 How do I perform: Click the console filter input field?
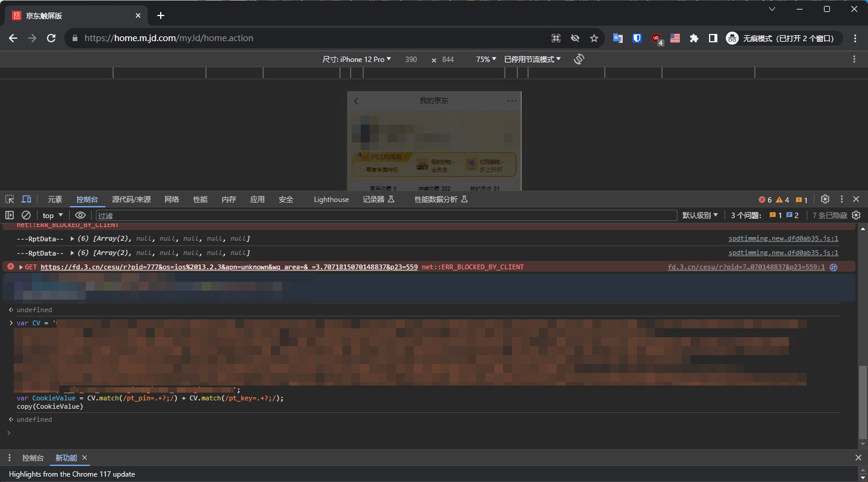click(x=386, y=216)
